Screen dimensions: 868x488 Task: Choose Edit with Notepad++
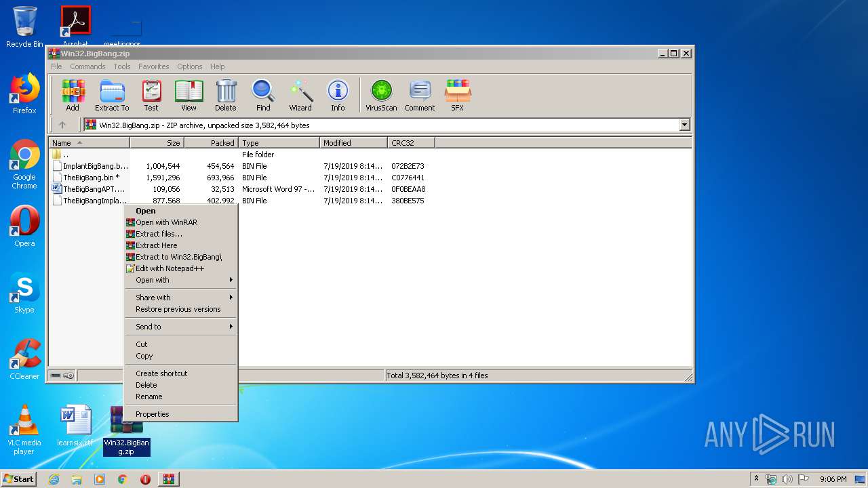[x=181, y=268]
